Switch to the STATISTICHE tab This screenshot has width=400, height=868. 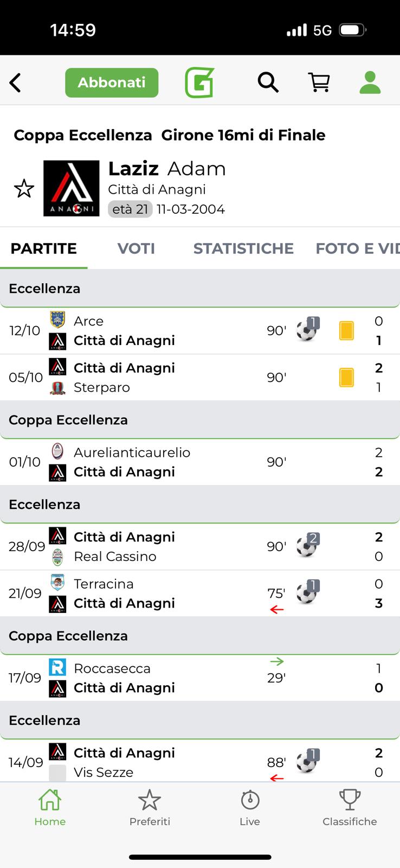point(243,248)
